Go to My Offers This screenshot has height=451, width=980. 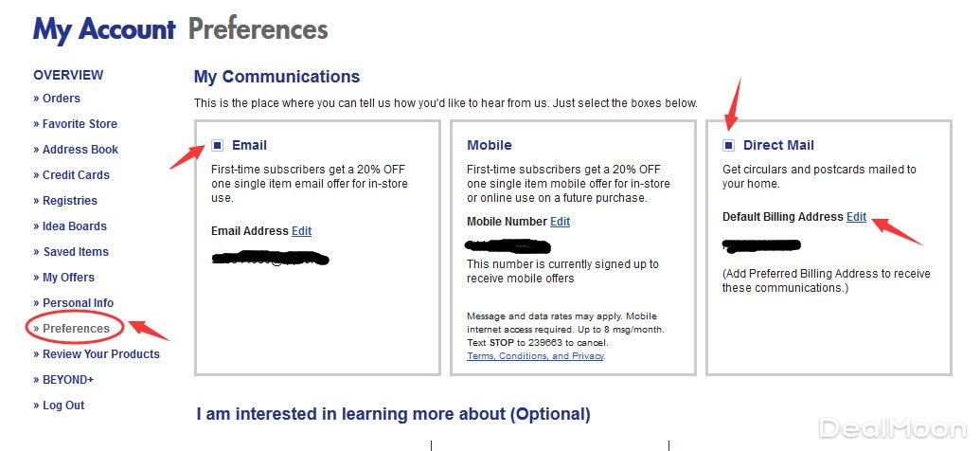[68, 278]
